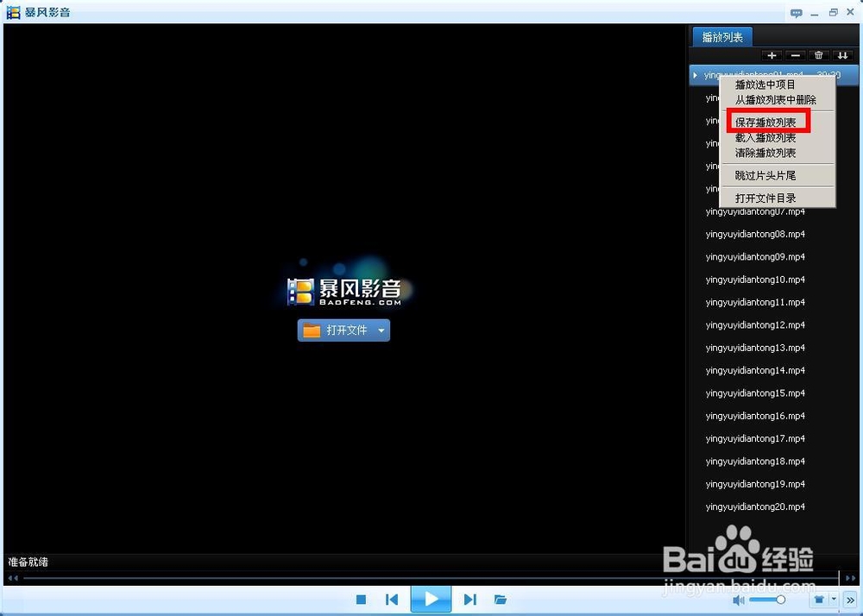The width and height of the screenshot is (863, 616).
Task: Go to the previous track
Action: [x=392, y=600]
